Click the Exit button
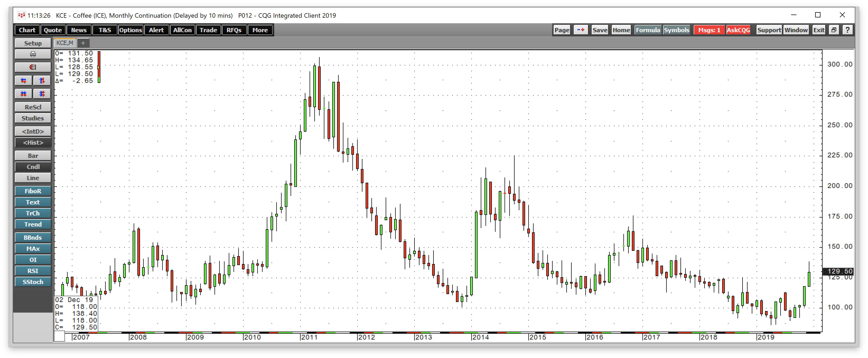 click(819, 30)
